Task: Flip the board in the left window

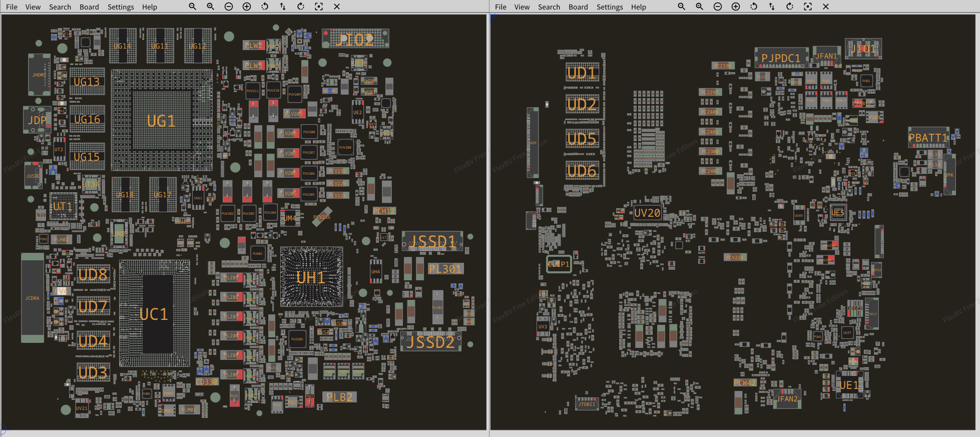Action: point(283,7)
